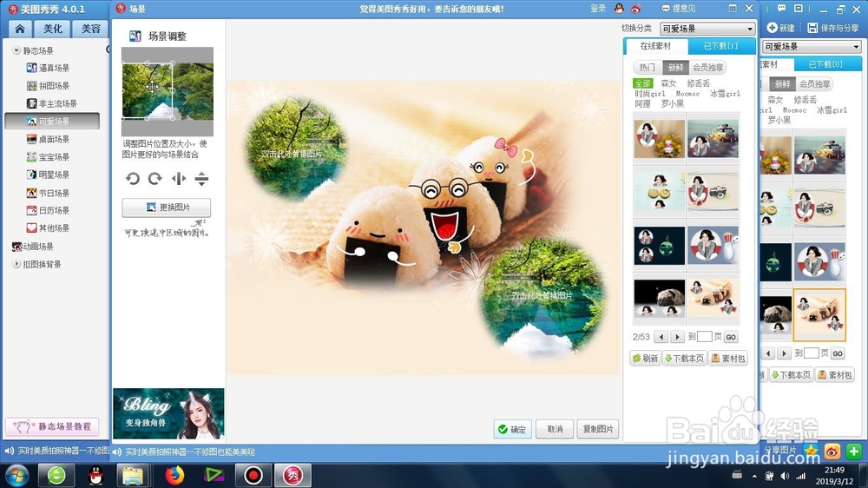Choose the vintage car scene thumbnail
This screenshot has width=868, height=488.
point(713,138)
